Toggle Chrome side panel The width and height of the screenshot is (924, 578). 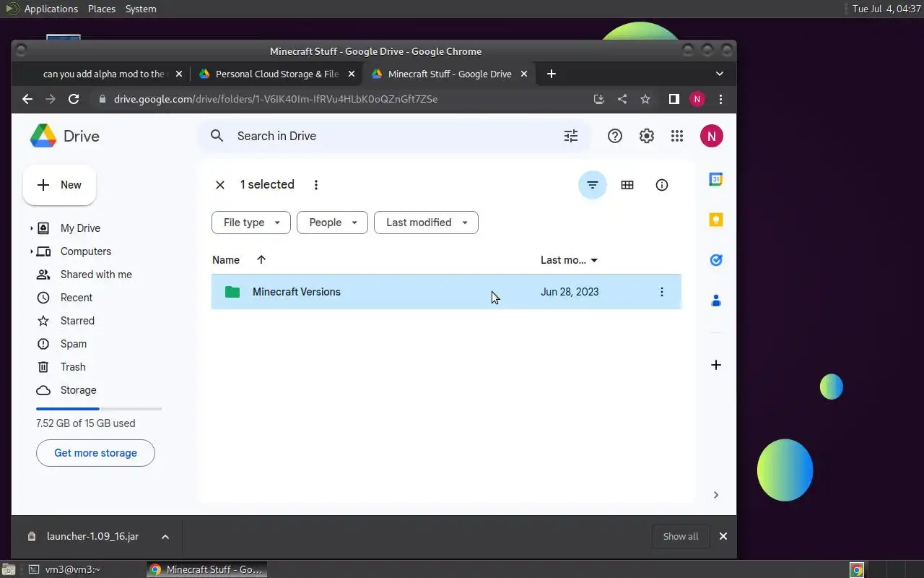[674, 99]
